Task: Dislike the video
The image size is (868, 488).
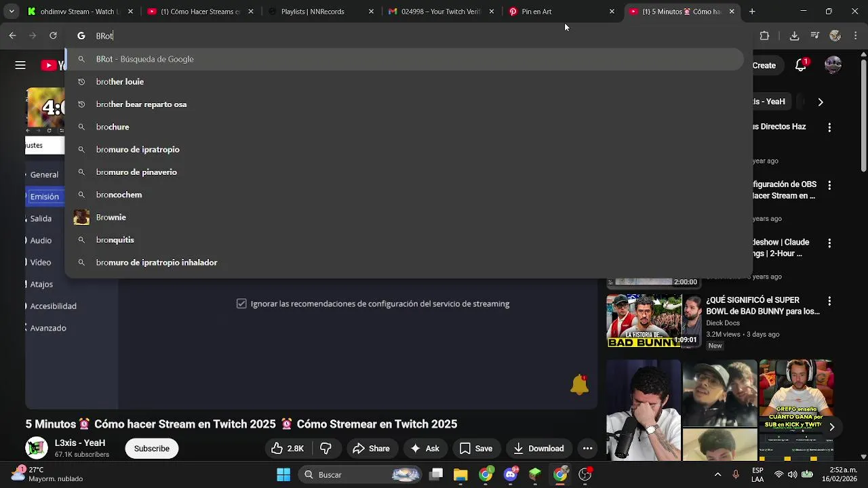Action: (x=325, y=449)
